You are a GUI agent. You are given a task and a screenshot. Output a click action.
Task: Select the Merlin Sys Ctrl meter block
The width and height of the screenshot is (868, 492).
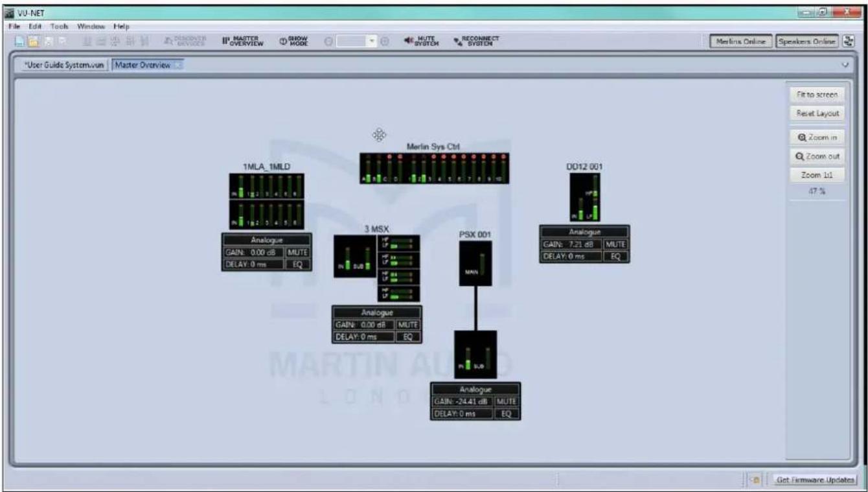coord(434,168)
